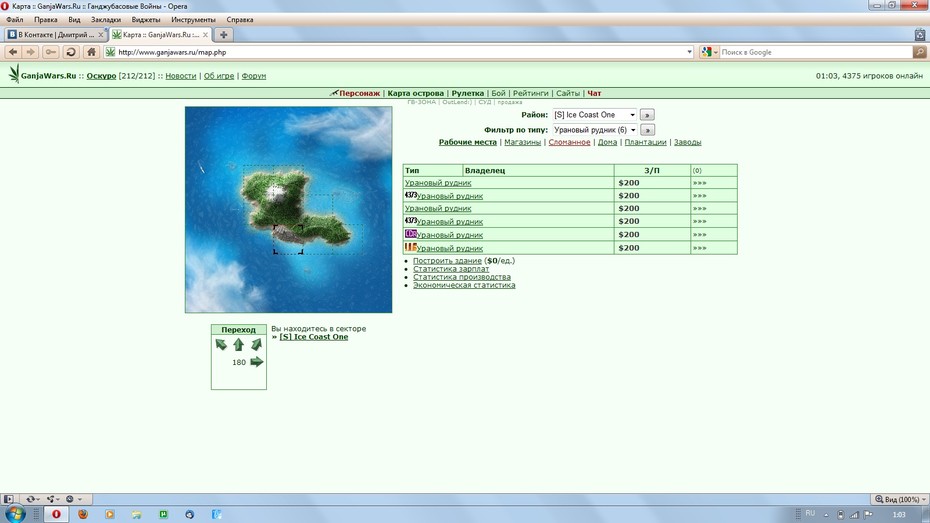Launch Firefox from the taskbar
The width and height of the screenshot is (930, 523).
[83, 514]
